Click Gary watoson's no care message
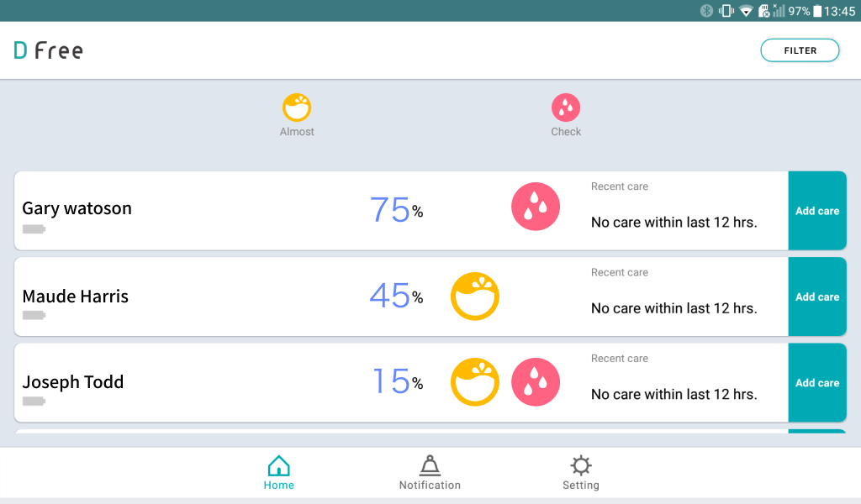This screenshot has width=861, height=504. [673, 222]
